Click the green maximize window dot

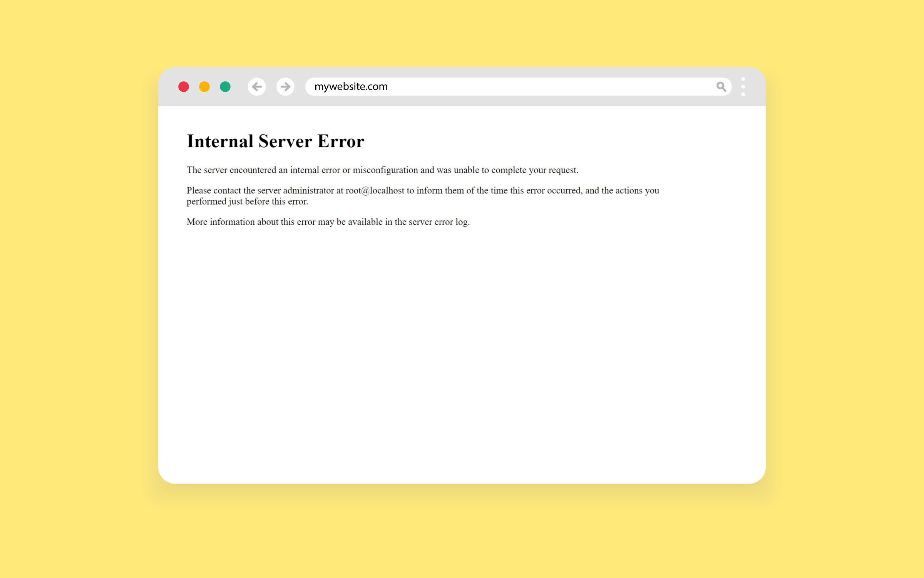tap(225, 87)
